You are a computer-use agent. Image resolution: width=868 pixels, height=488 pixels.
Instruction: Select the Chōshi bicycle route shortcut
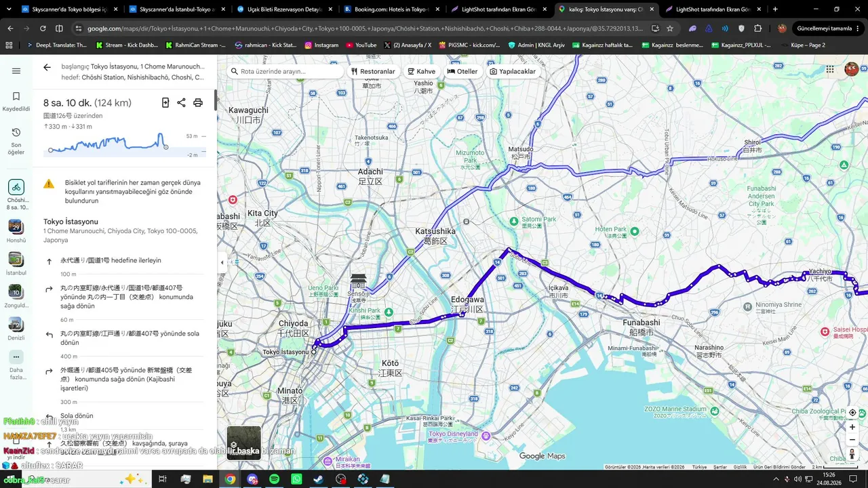point(16,195)
